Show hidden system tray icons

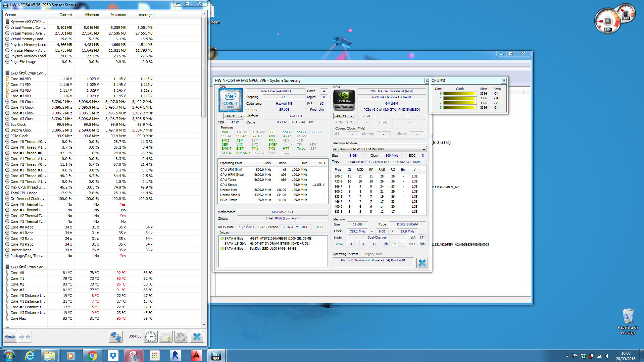click(567, 356)
